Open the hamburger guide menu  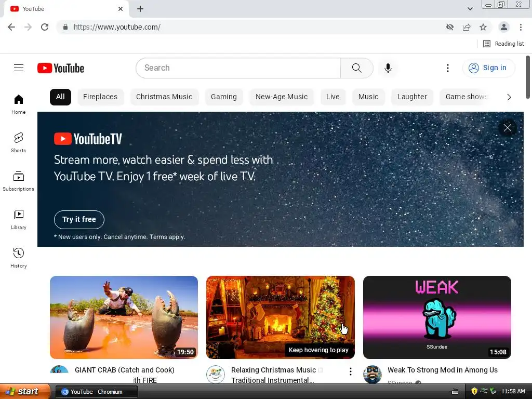pyautogui.click(x=19, y=68)
